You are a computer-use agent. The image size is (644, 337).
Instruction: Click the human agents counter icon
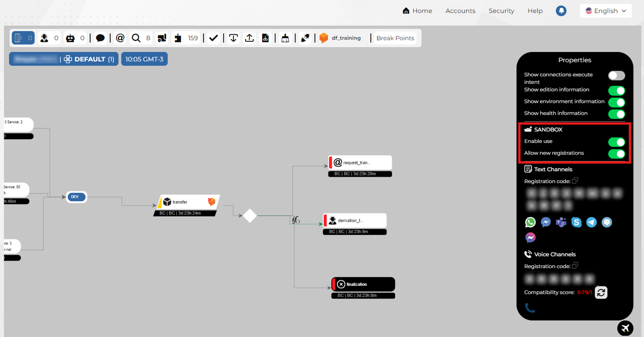44,38
